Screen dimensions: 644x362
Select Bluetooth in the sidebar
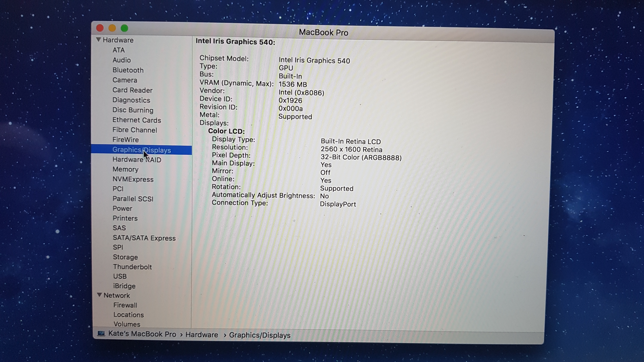pos(128,70)
